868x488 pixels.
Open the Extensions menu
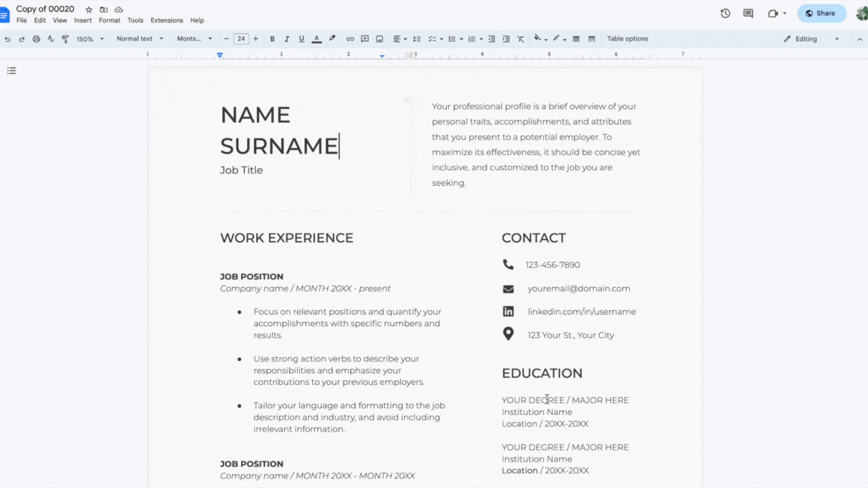tap(167, 20)
